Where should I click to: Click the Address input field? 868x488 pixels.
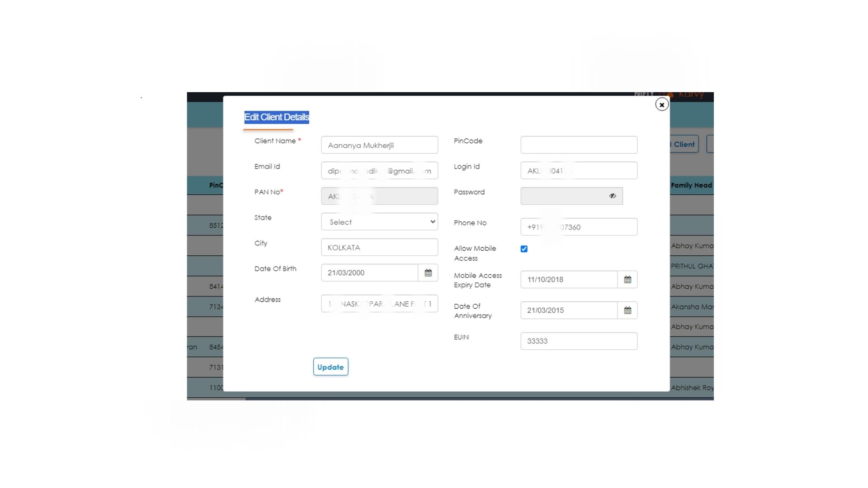coord(380,304)
